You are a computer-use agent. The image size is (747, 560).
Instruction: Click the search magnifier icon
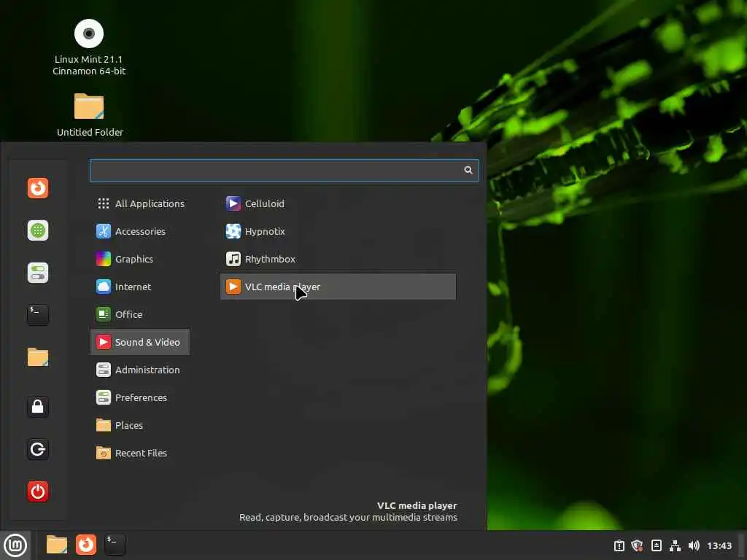pyautogui.click(x=468, y=170)
